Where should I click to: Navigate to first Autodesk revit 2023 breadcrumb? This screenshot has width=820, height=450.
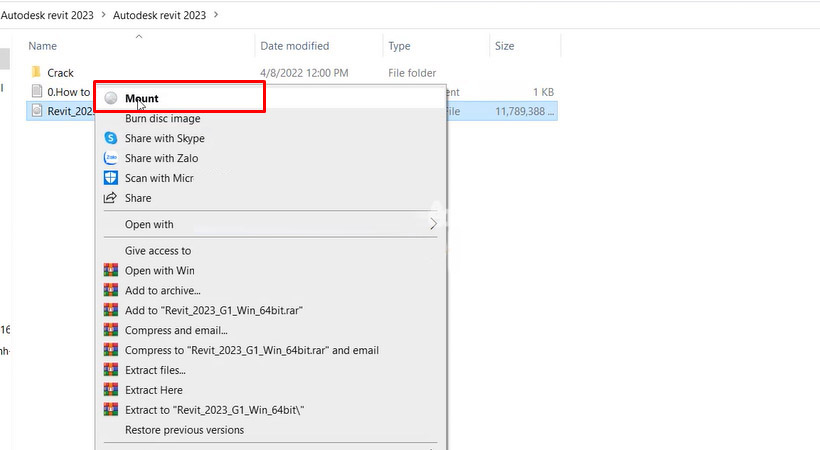point(47,15)
